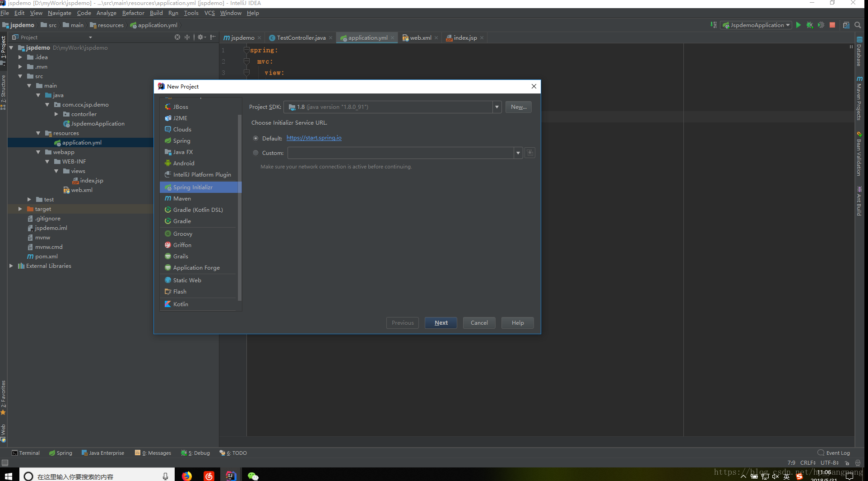This screenshot has height=481, width=868.
Task: Open https://start.spring.io link
Action: 314,138
